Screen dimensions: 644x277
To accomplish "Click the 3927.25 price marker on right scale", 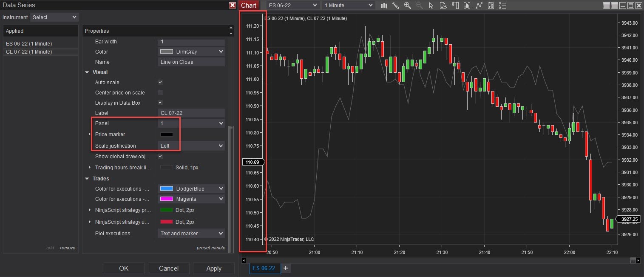I will [x=627, y=219].
